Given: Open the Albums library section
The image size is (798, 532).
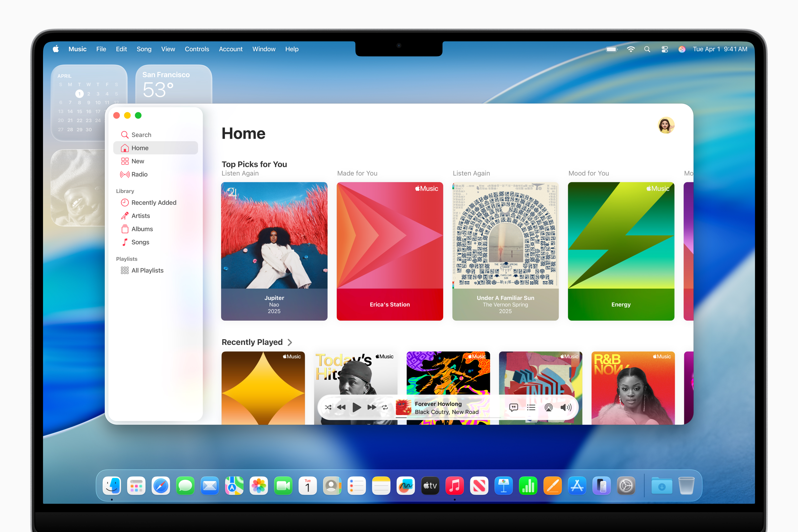Looking at the screenshot, I should coord(142,229).
